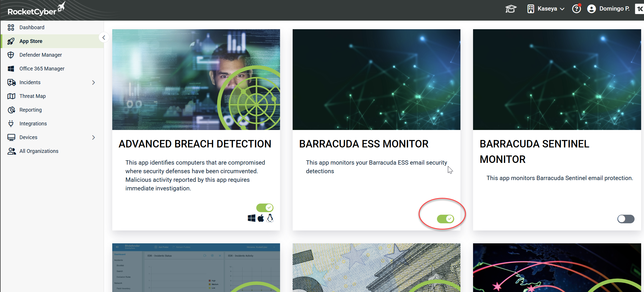Open the help question mark icon
The image size is (644, 292).
click(576, 9)
